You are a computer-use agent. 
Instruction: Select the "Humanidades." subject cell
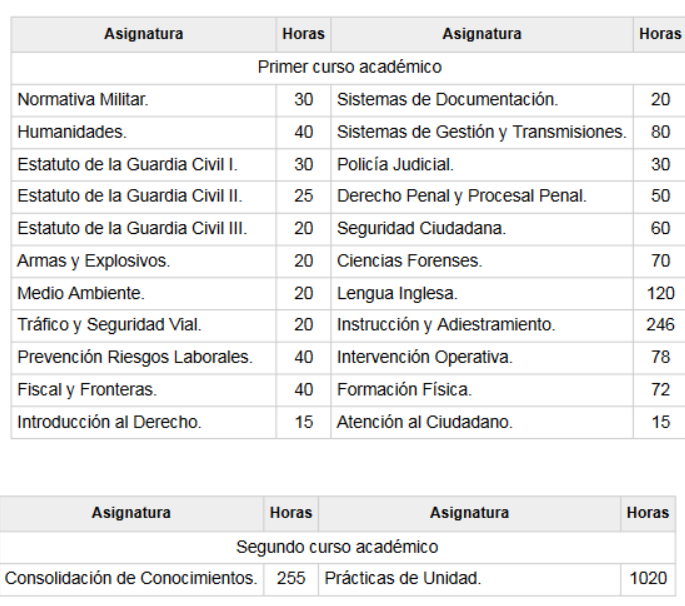tap(72, 132)
